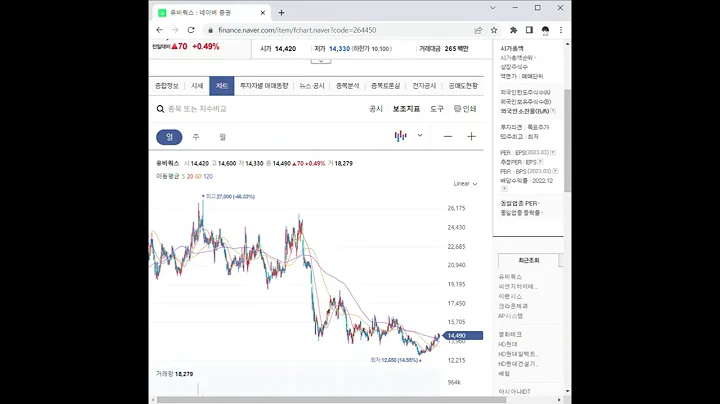Open the browser side panel
The image size is (720, 404).
(529, 30)
